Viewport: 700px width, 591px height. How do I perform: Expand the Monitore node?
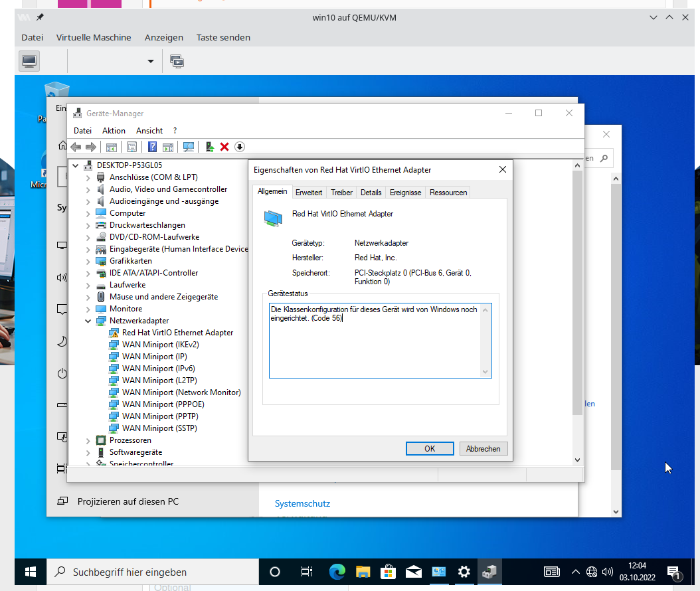[88, 309]
